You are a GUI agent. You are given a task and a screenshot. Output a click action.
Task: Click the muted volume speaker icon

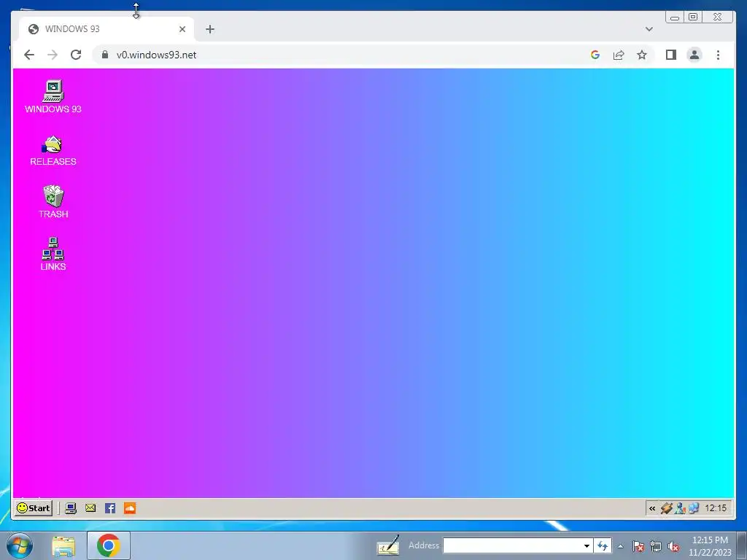[673, 546]
